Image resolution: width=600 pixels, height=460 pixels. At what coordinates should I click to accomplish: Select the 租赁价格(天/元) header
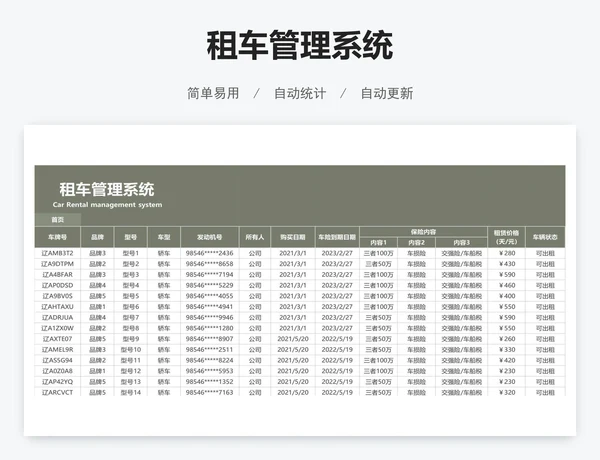click(x=506, y=237)
